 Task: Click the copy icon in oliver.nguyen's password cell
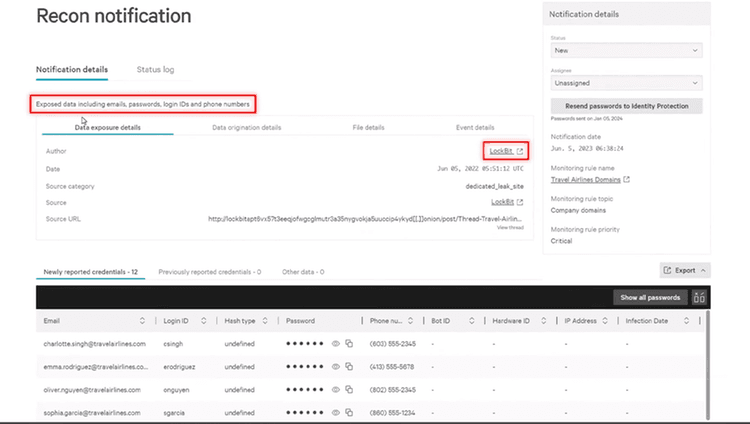[350, 389]
